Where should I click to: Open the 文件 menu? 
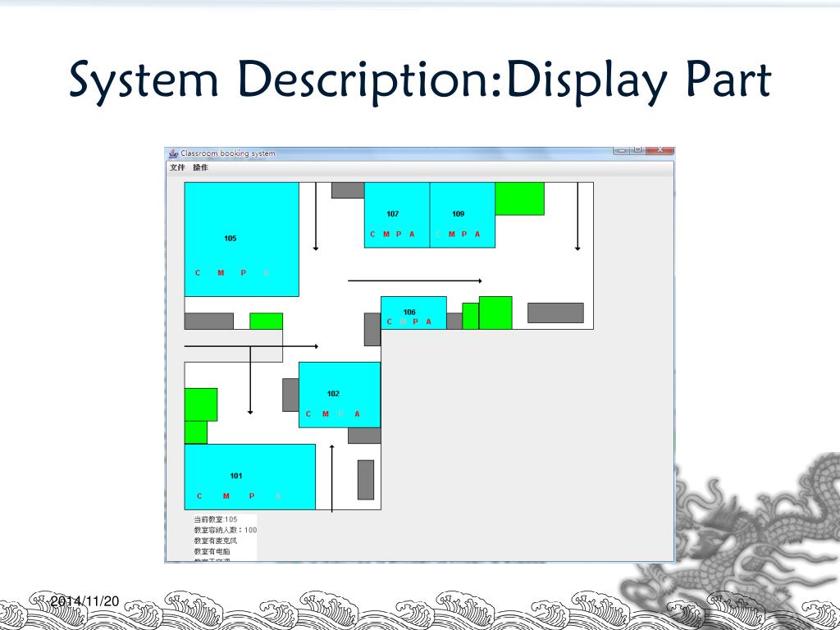177,167
